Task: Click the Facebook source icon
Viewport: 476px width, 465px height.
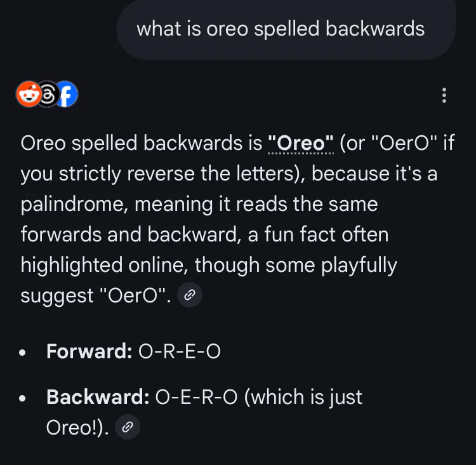Action: point(65,95)
